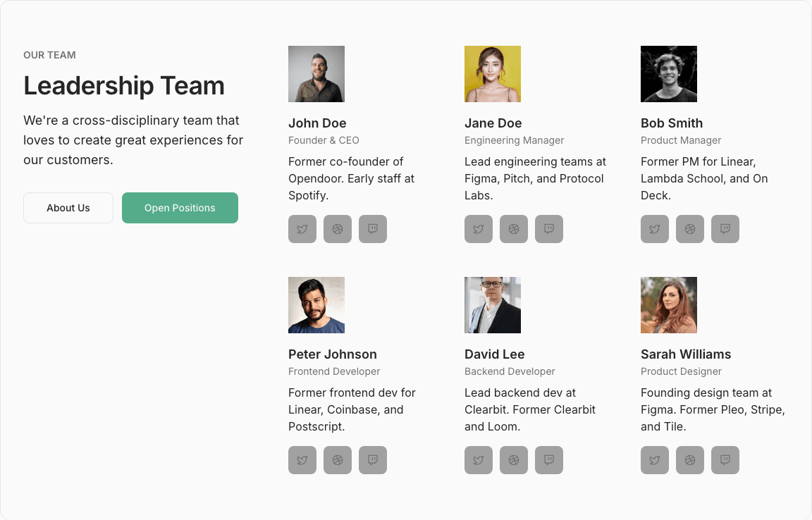This screenshot has width=812, height=520.
Task: Select Peter Johnson's profile photo
Action: 316,304
